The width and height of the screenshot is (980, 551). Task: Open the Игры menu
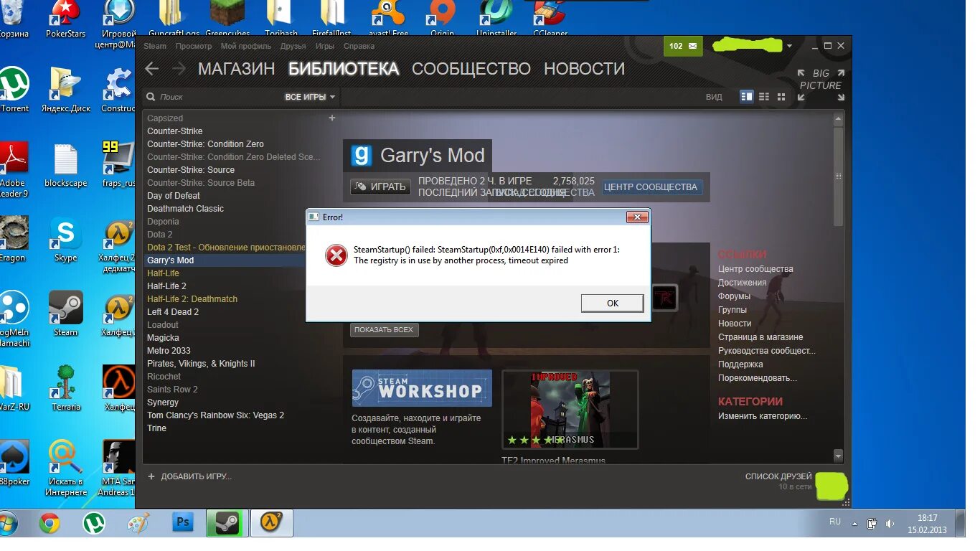click(325, 46)
